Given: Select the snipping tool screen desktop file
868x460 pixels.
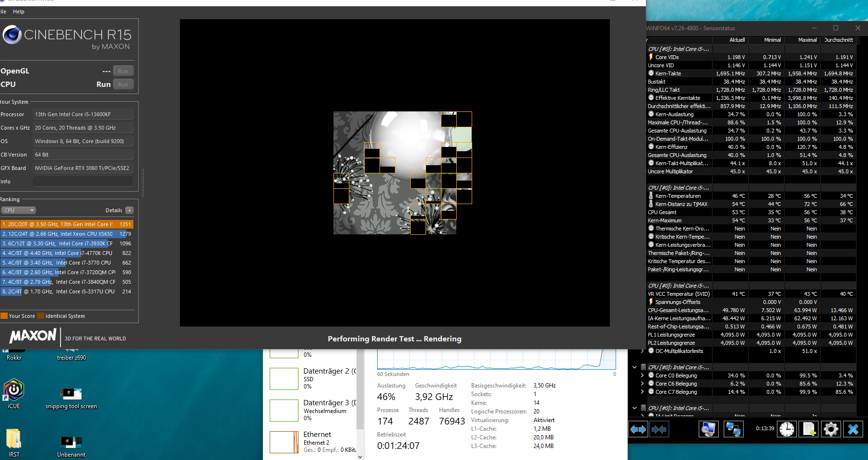Looking at the screenshot, I should 71,399.
